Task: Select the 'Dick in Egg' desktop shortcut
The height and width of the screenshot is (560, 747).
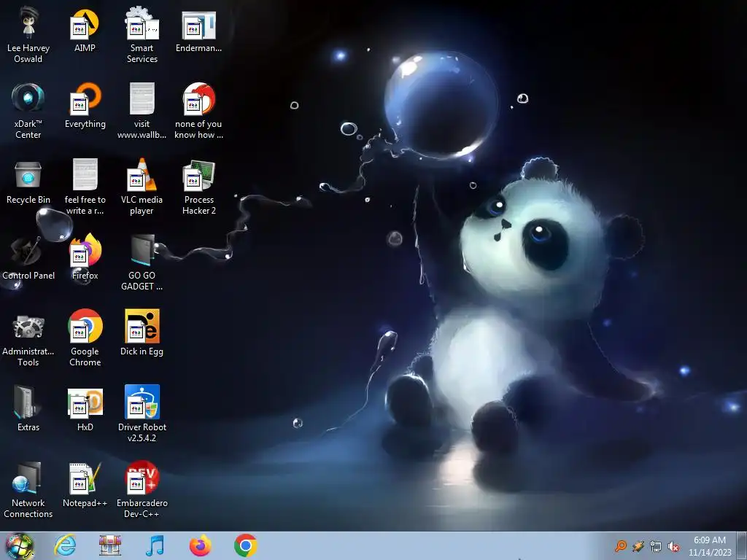Action: tap(142, 332)
